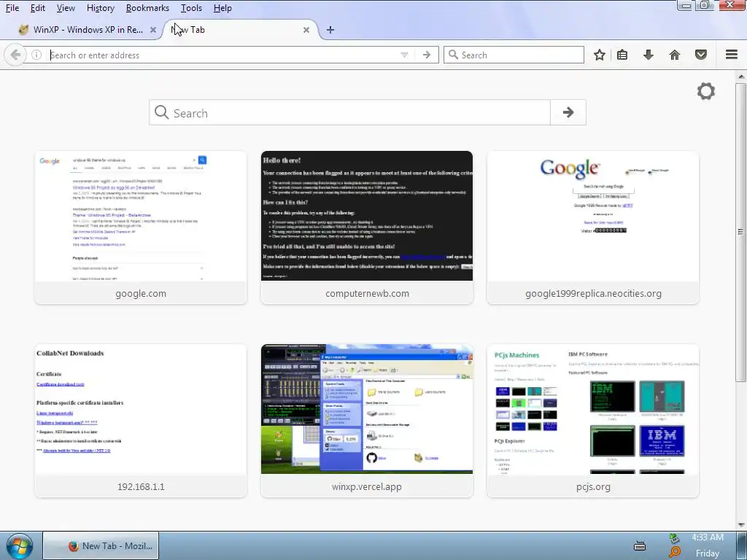Click the scrollbar down arrow
Screen dimensions: 747x560
pos(740,525)
